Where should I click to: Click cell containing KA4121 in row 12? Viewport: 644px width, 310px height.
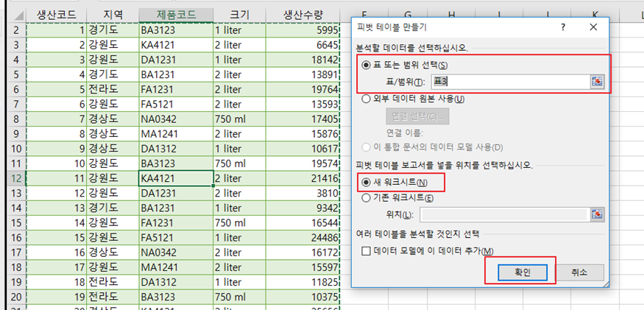click(x=176, y=178)
